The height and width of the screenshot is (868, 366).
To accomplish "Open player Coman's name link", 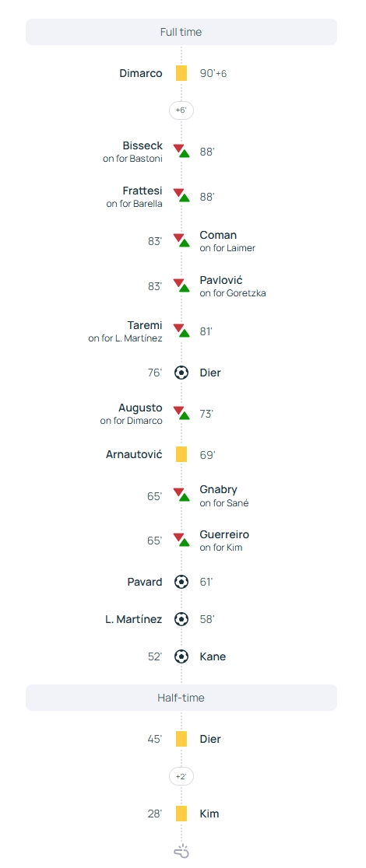I will (x=218, y=235).
